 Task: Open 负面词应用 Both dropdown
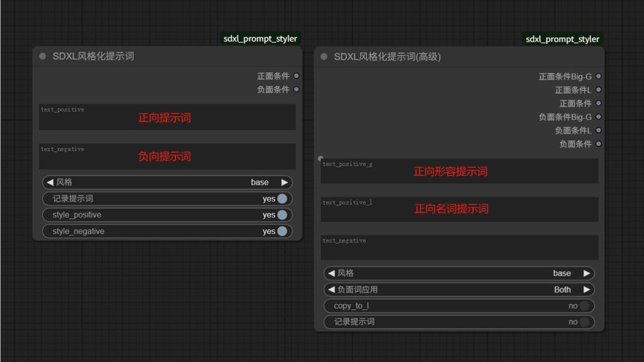(459, 290)
